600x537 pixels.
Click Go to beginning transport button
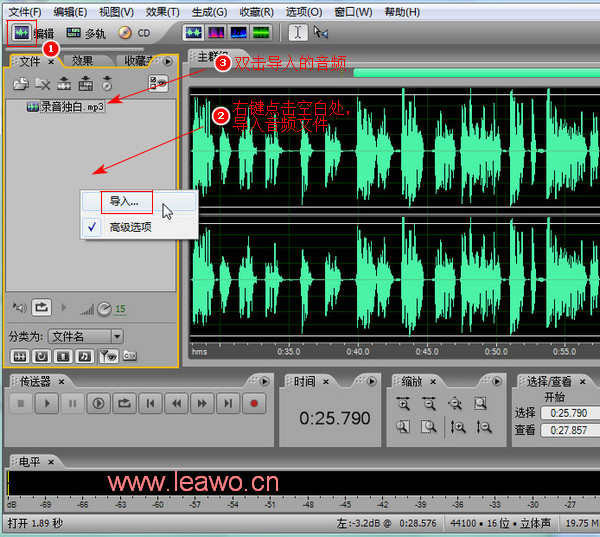(150, 403)
